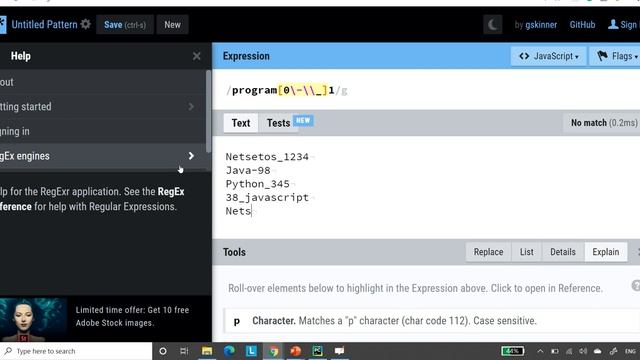Click the test text area
Screen dimensions: 640x360
point(426,187)
